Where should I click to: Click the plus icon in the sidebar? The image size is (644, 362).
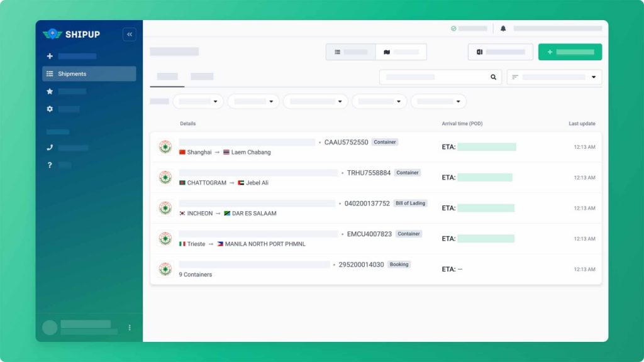click(x=49, y=56)
